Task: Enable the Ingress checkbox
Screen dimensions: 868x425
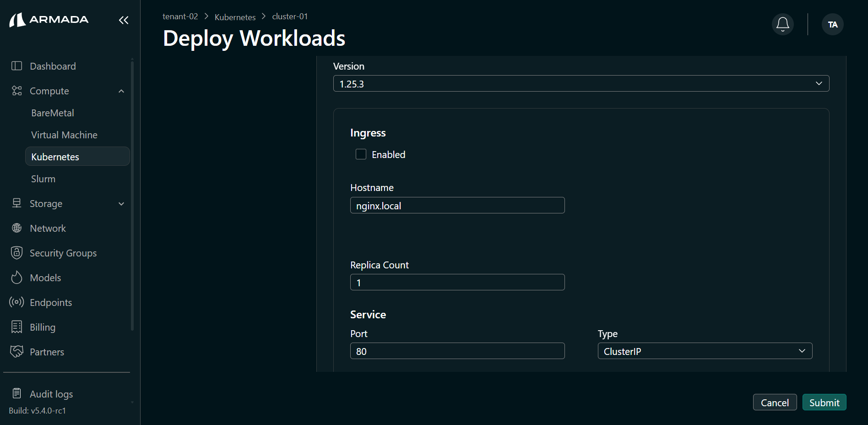Action: 361,154
